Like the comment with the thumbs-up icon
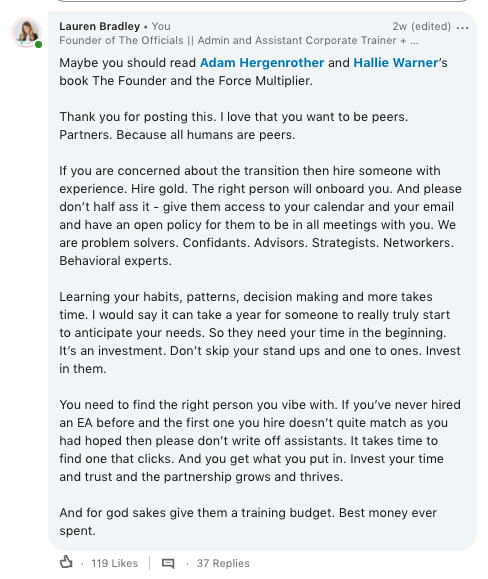 tap(66, 562)
